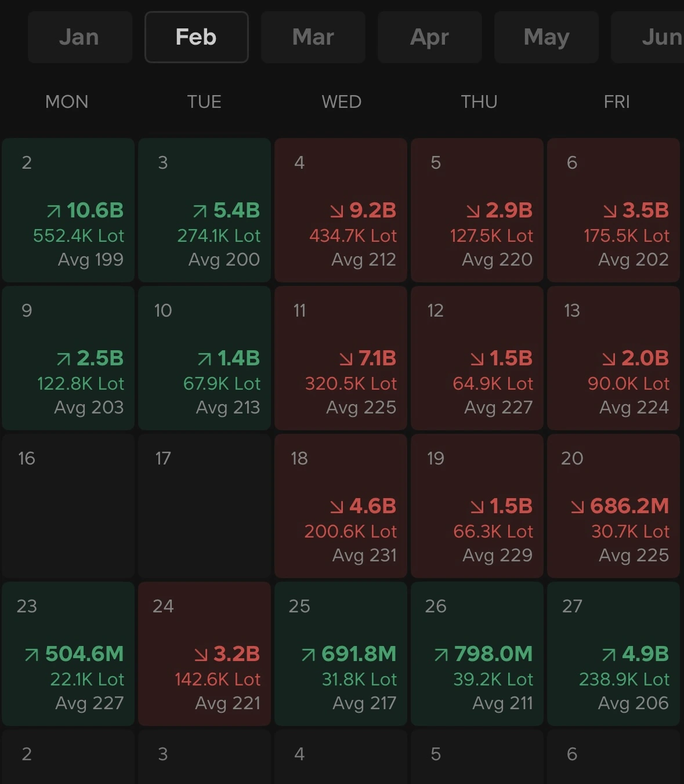Select the empty Feb 16 day cell
The height and width of the screenshot is (784, 684).
tap(68, 506)
